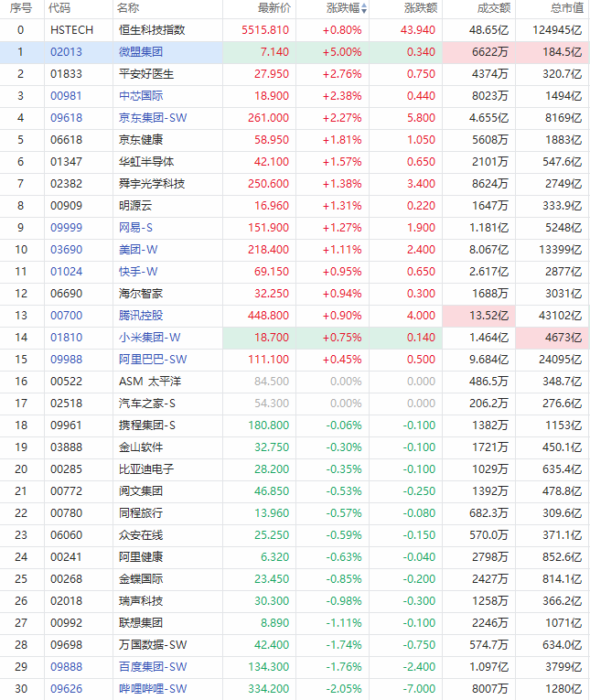This screenshot has height=700, width=590.
Task: Click 448.800 price cell
Action: click(x=268, y=315)
